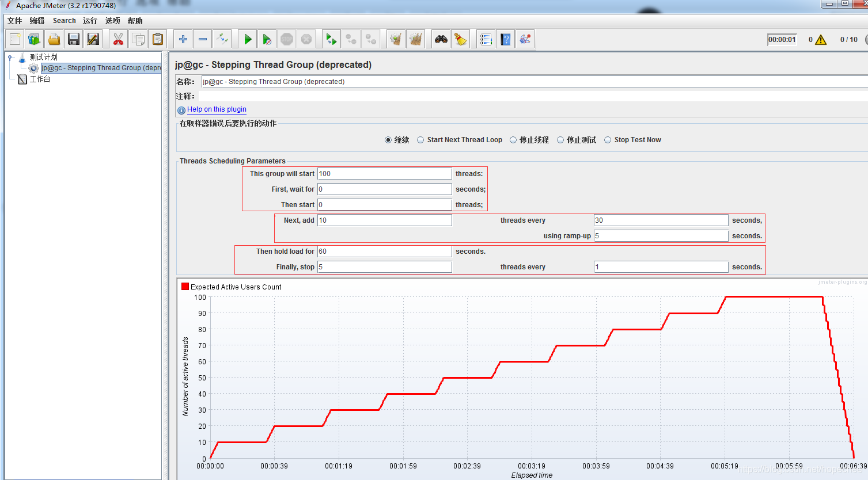The image size is (868, 480).
Task: Start with no pauses icon
Action: tap(267, 39)
